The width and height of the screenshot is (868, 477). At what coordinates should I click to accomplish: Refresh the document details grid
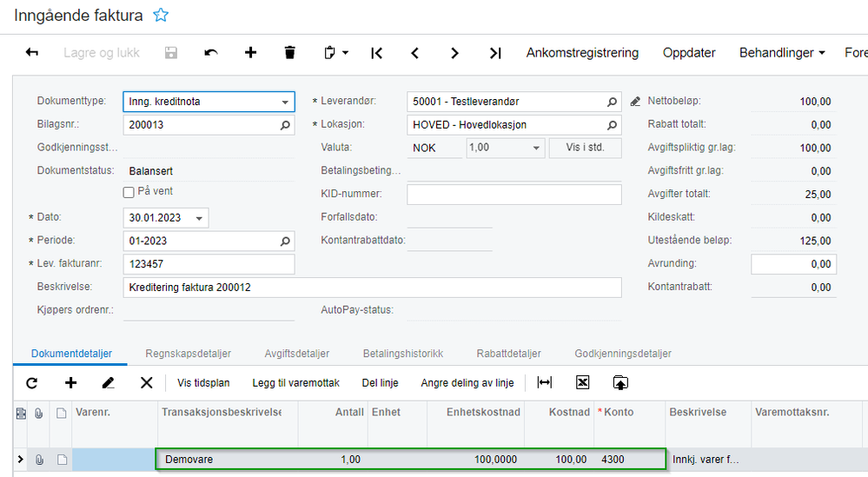coord(32,383)
